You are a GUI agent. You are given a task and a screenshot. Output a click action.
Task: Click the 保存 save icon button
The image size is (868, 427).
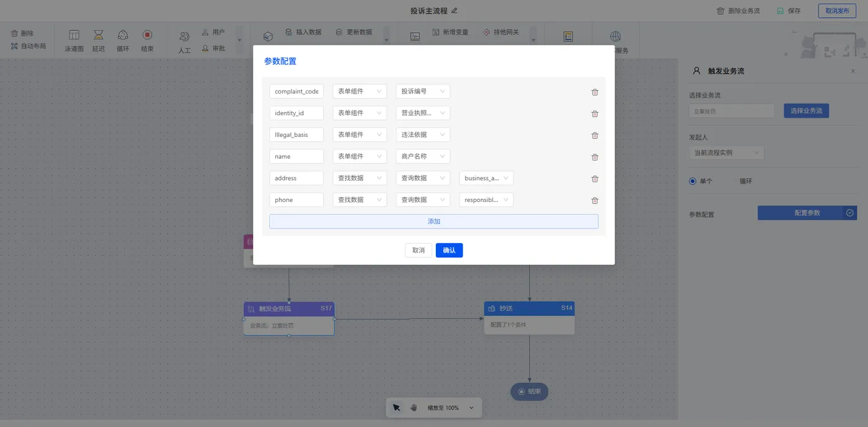[789, 11]
